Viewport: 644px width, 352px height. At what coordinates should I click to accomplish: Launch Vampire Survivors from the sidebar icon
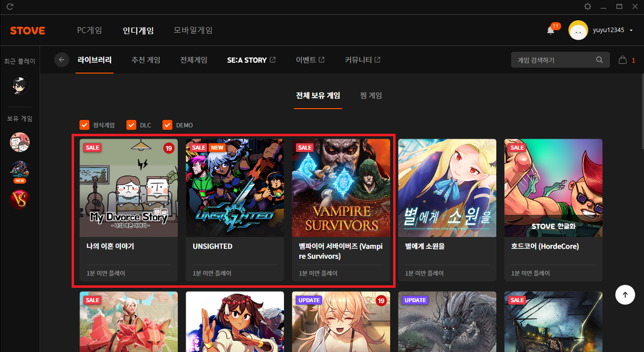pos(20,199)
